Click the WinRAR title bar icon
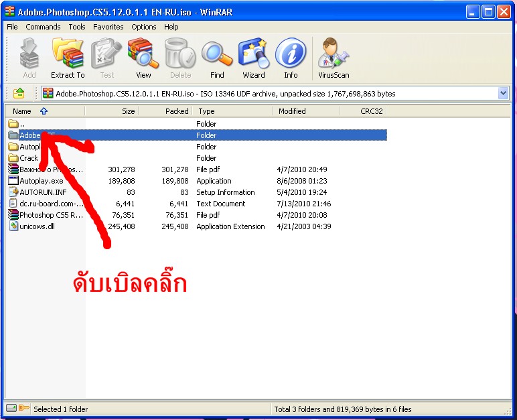517x420 pixels. [x=9, y=11]
